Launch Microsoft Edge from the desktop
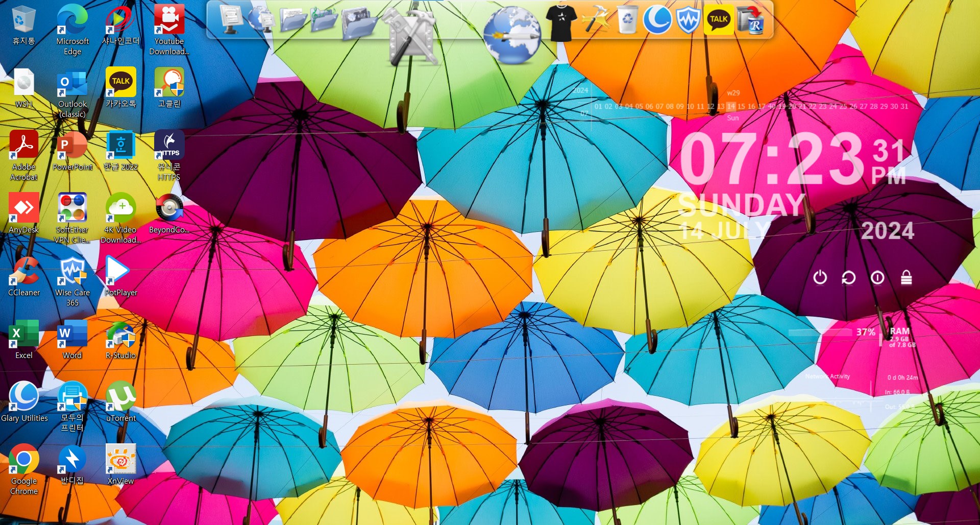The image size is (980, 525). pyautogui.click(x=72, y=30)
